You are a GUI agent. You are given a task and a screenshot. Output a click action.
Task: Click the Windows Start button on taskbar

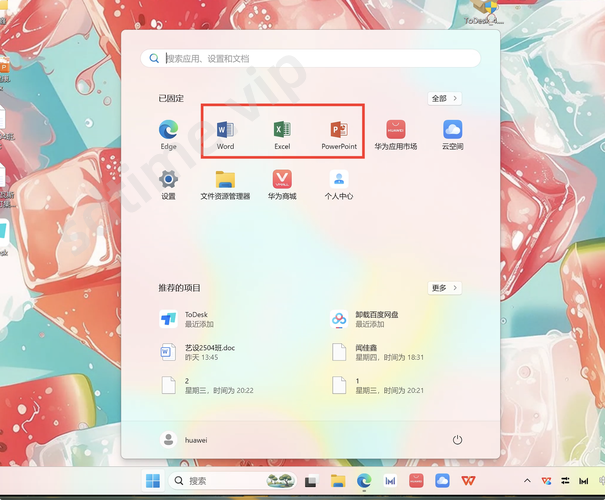coord(153,481)
